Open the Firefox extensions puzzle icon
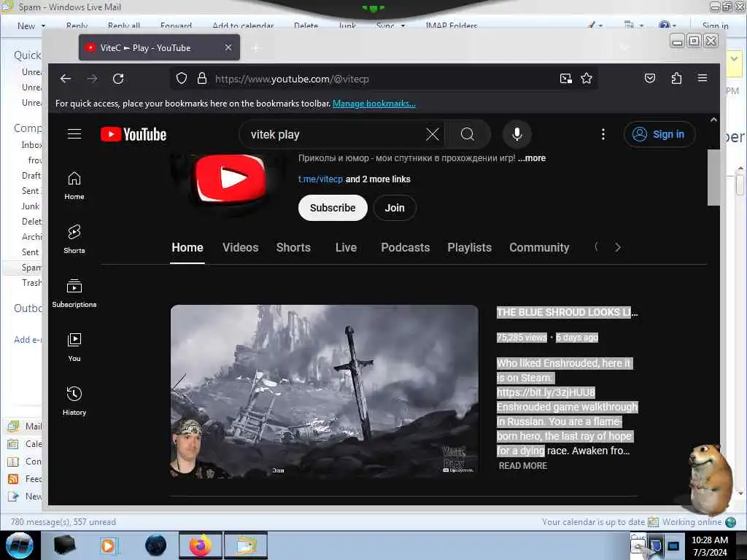 click(676, 79)
